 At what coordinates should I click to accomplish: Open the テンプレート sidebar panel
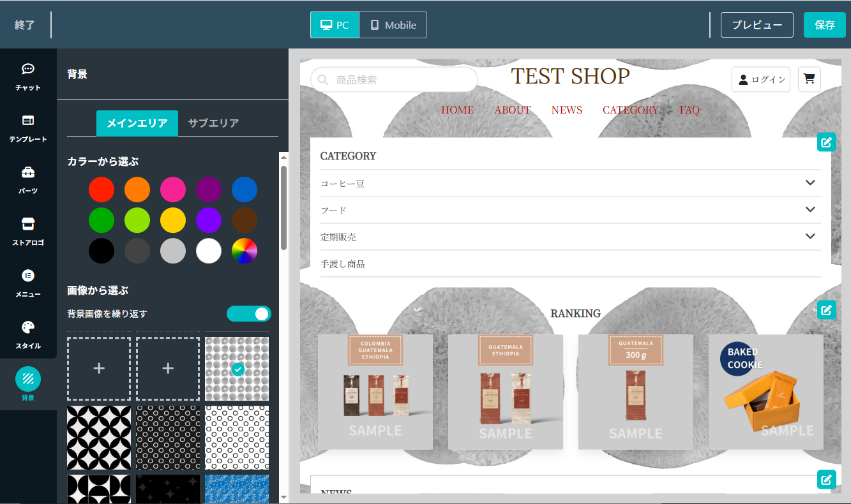28,128
